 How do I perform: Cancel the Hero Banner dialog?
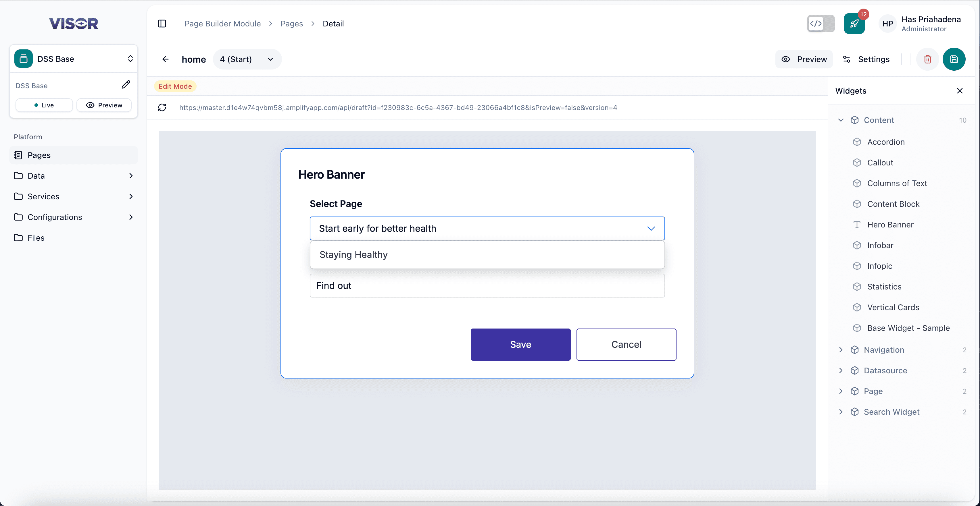tap(626, 344)
